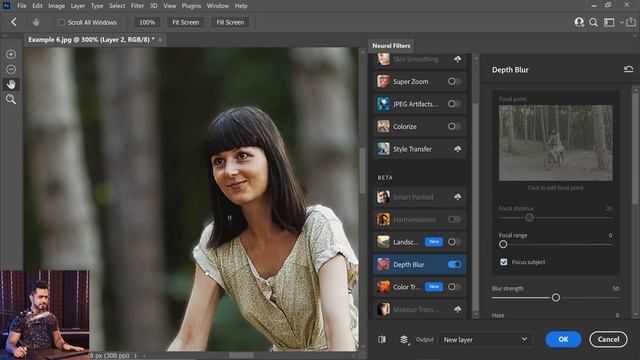Select the Neural Filters panel tab

pyautogui.click(x=391, y=46)
